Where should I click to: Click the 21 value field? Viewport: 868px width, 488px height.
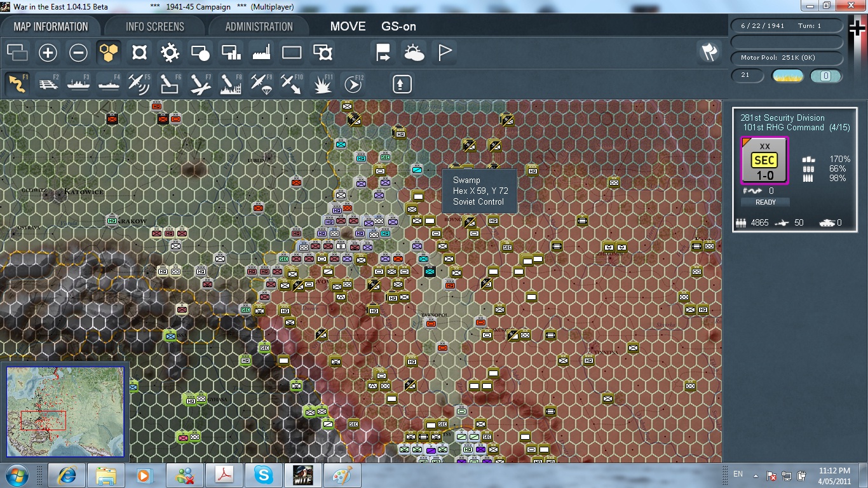(748, 76)
